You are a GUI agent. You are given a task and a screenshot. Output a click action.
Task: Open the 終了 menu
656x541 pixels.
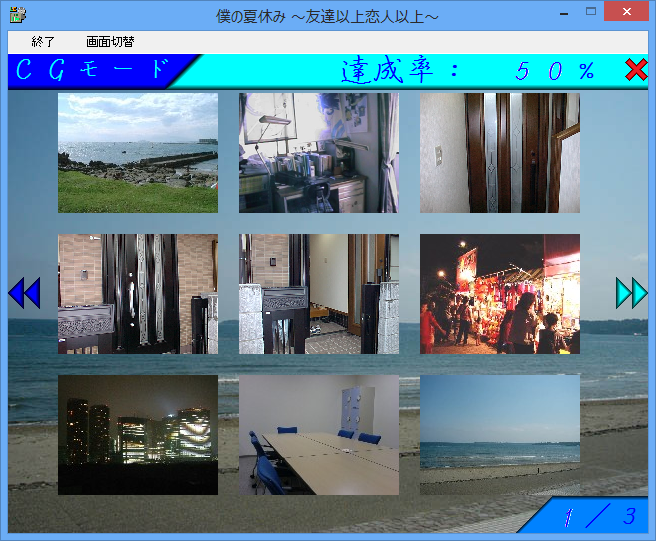pyautogui.click(x=43, y=42)
